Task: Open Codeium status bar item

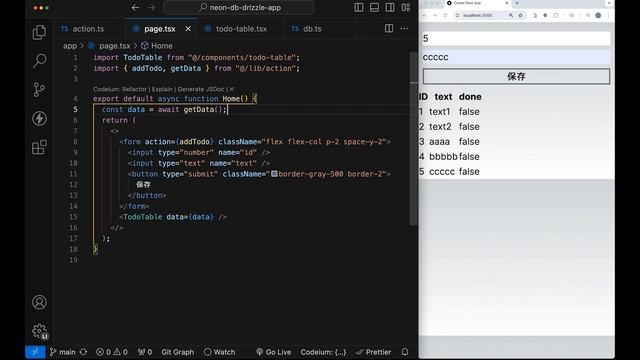Action: pyautogui.click(x=323, y=352)
